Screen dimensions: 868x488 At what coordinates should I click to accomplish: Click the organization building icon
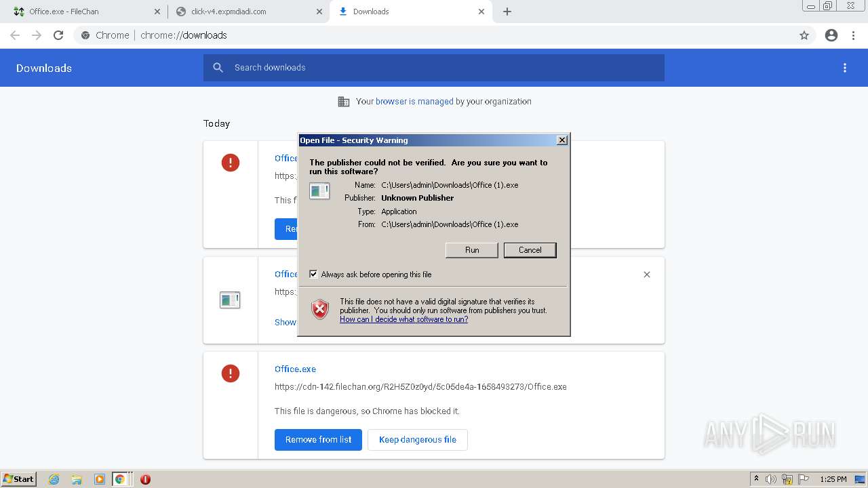pyautogui.click(x=344, y=102)
